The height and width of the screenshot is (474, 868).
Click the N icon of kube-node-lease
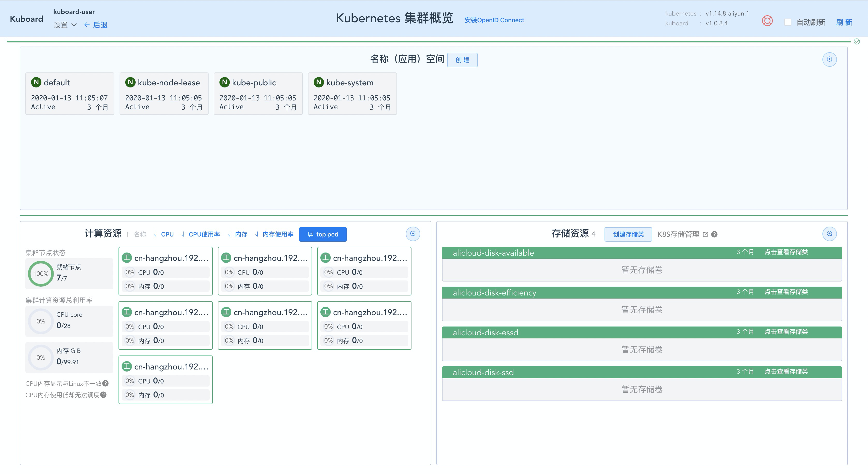[x=130, y=82]
